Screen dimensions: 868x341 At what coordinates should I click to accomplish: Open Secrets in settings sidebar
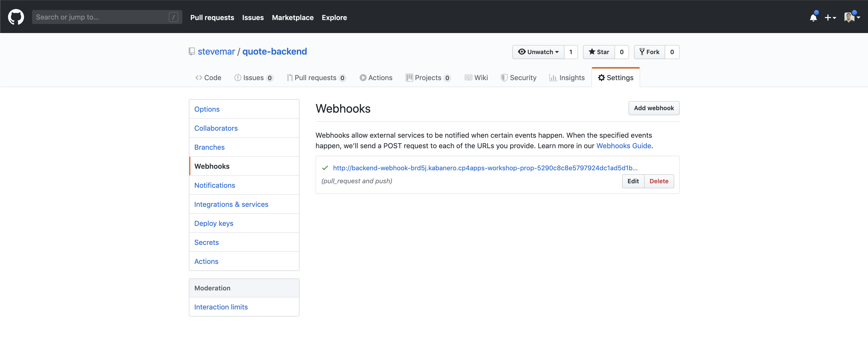point(244,242)
